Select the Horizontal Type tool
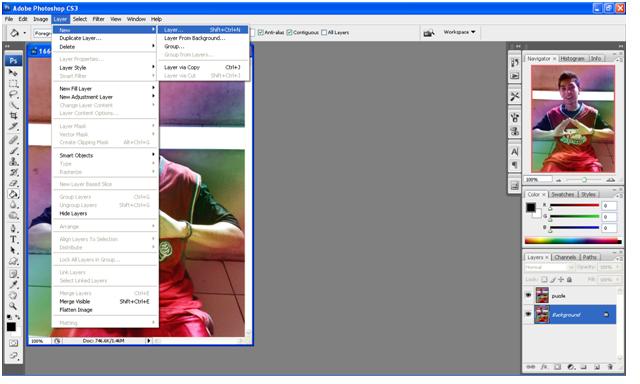640x384 pixels. (x=13, y=240)
